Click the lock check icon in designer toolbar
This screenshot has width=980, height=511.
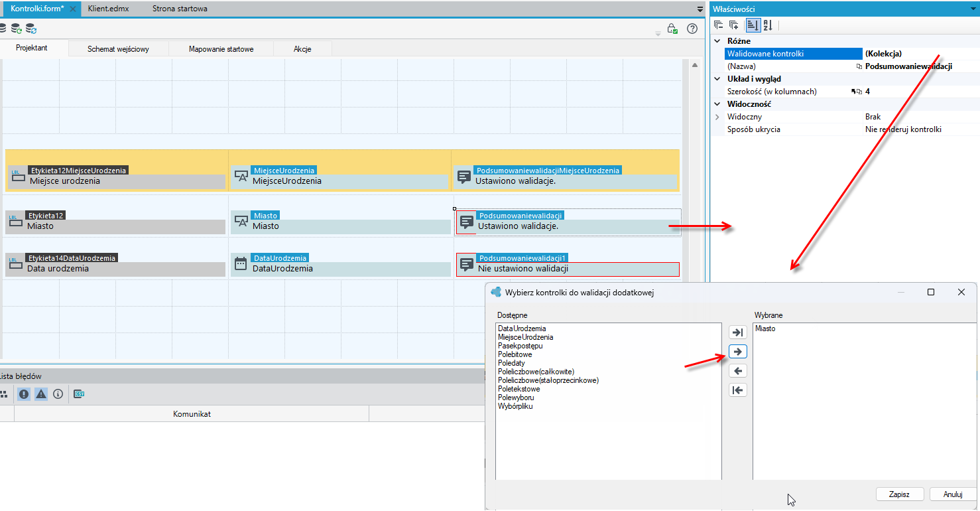(x=672, y=29)
